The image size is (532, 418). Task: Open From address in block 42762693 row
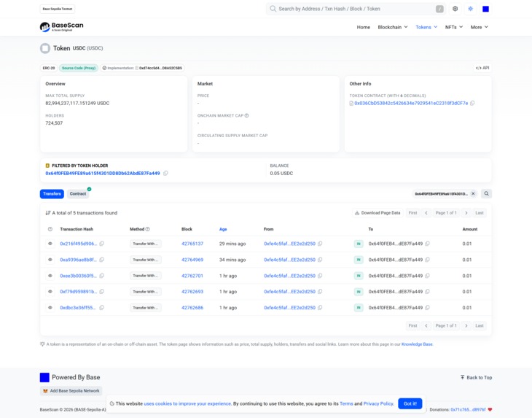pyautogui.click(x=289, y=292)
